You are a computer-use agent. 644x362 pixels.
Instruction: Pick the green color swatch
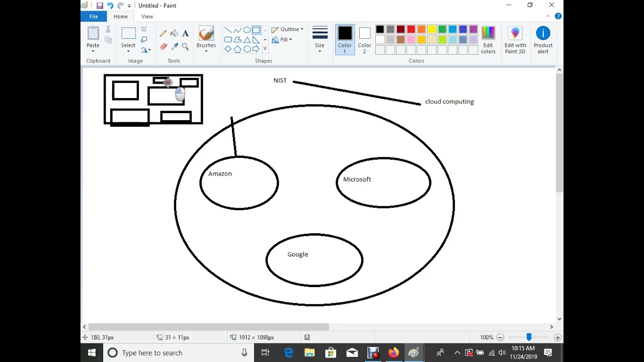442,29
